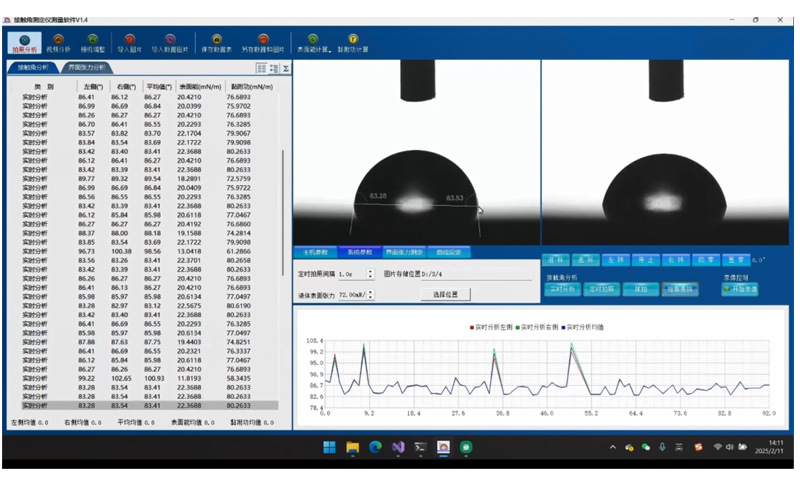Open the 表面能计算 toolbar icon

(x=314, y=42)
